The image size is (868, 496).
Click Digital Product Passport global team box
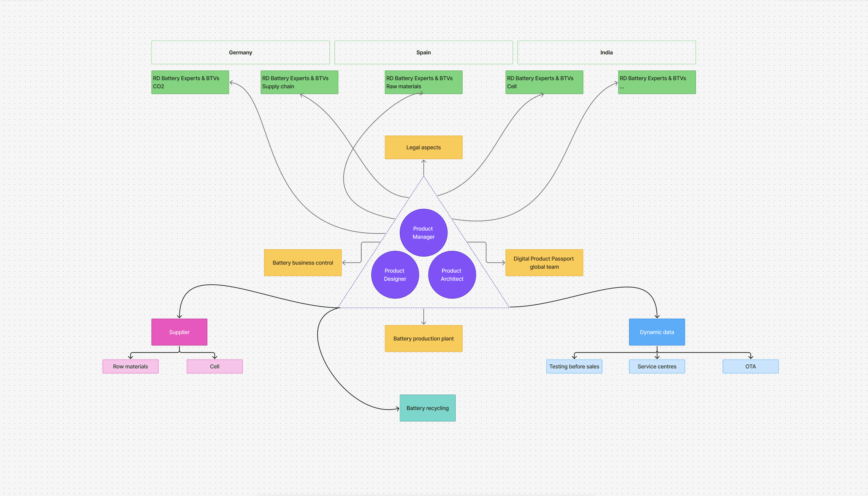[544, 263]
